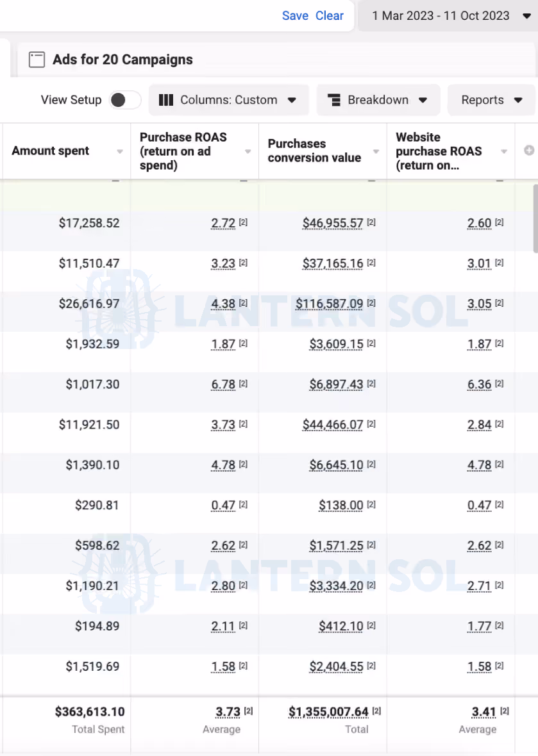This screenshot has width=538, height=756.
Task: Sort by Amount spent column arrow
Action: [120, 151]
